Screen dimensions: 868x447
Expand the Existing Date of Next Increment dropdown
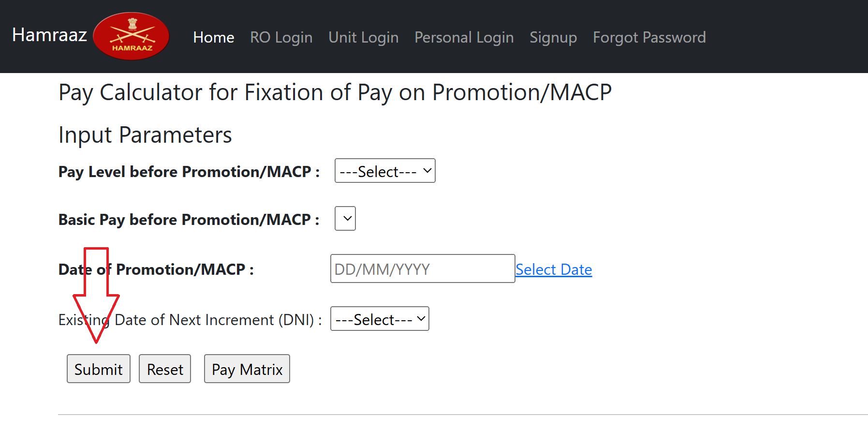click(x=379, y=318)
